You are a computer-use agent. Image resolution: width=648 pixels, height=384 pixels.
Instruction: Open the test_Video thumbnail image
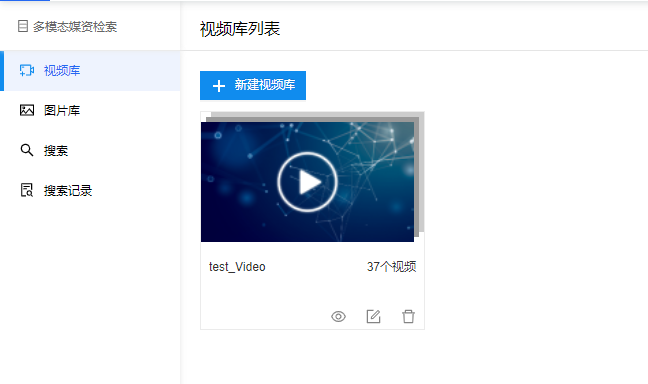307,182
